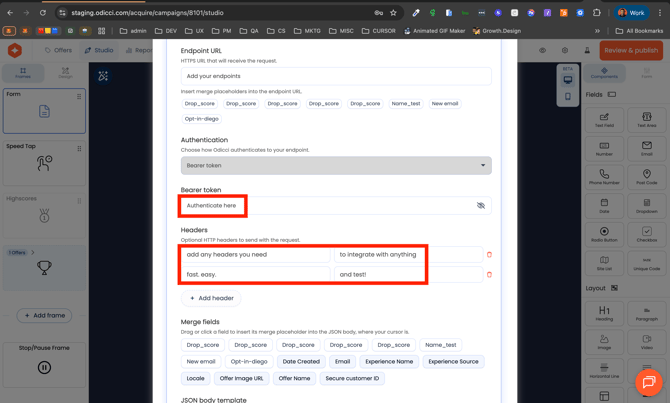Switch to the Studio tab
Screen dimensions: 670x403
(99, 50)
